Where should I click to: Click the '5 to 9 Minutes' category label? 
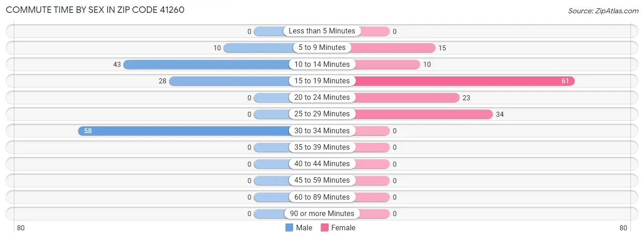(x=322, y=48)
